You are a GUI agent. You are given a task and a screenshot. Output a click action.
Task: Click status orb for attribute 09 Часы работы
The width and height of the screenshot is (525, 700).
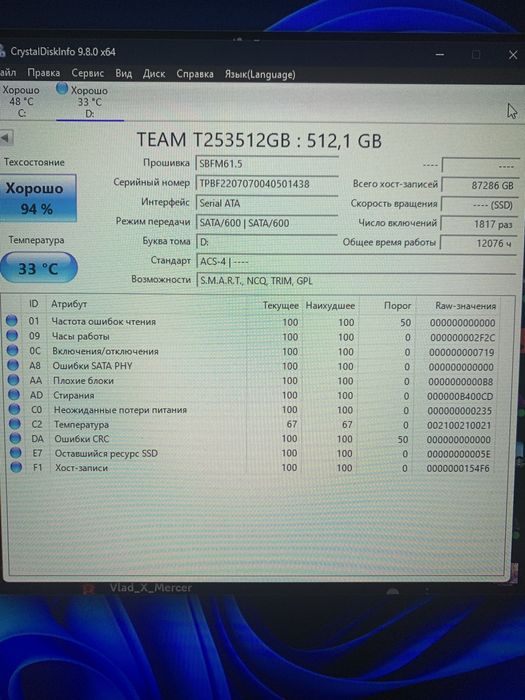coord(12,335)
